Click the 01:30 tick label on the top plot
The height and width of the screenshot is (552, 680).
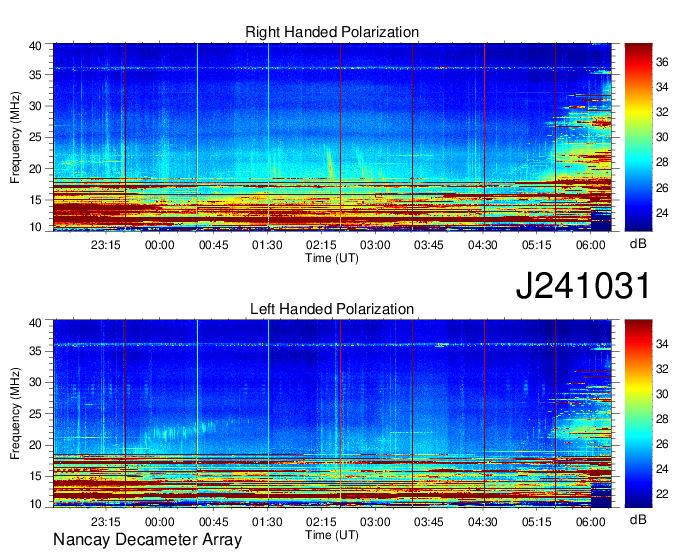pyautogui.click(x=267, y=245)
